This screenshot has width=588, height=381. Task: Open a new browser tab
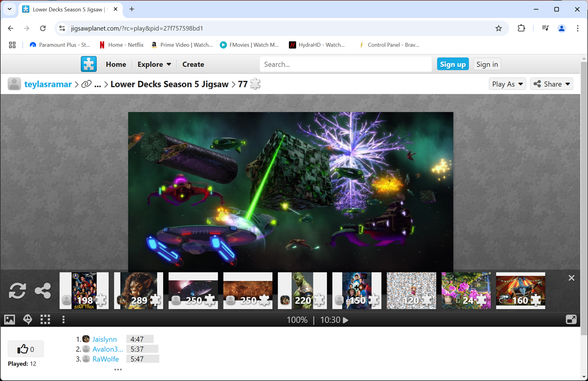click(132, 9)
